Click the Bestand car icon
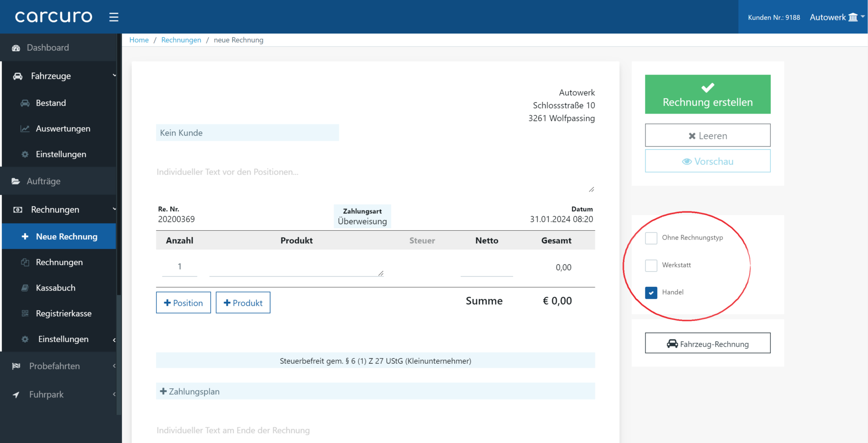 pos(25,103)
